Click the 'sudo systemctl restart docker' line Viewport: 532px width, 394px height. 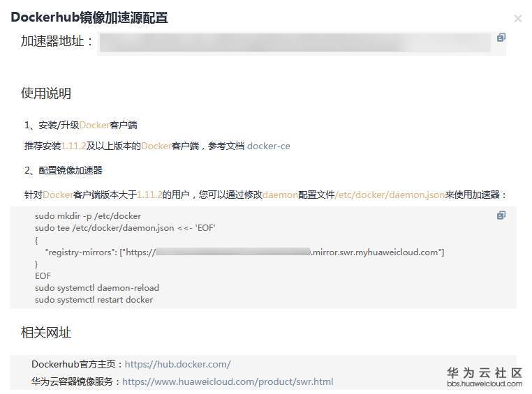(x=94, y=299)
